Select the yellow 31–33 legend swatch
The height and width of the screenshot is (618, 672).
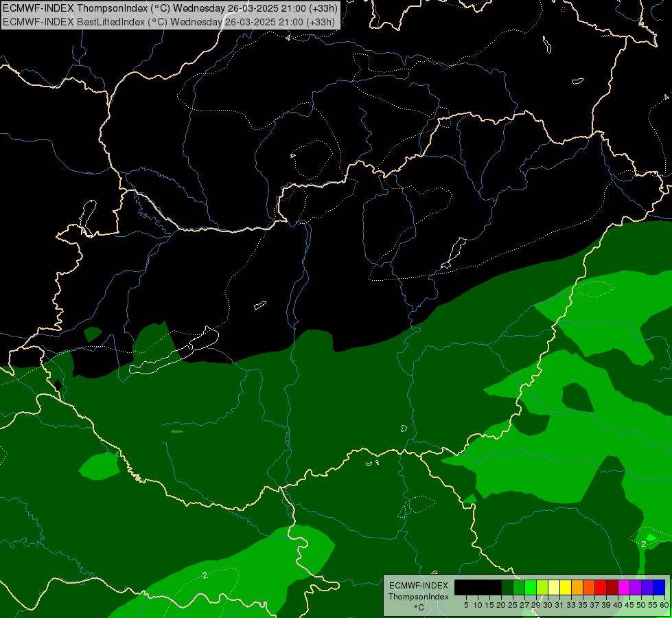(x=566, y=587)
